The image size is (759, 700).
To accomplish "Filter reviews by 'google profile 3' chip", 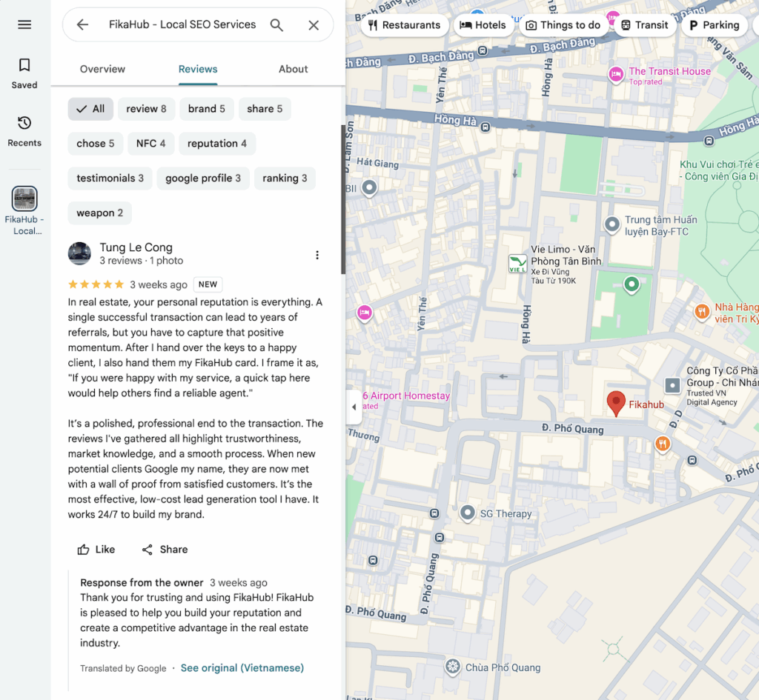I will (203, 179).
